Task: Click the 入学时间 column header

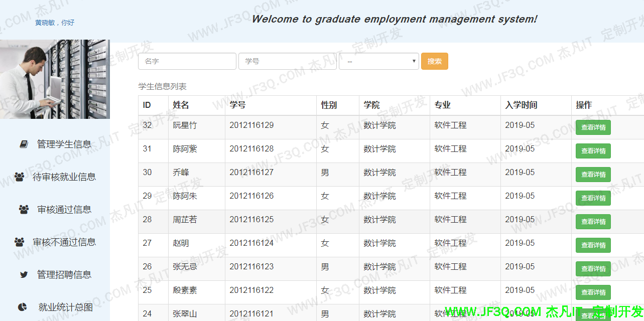Action: 521,105
